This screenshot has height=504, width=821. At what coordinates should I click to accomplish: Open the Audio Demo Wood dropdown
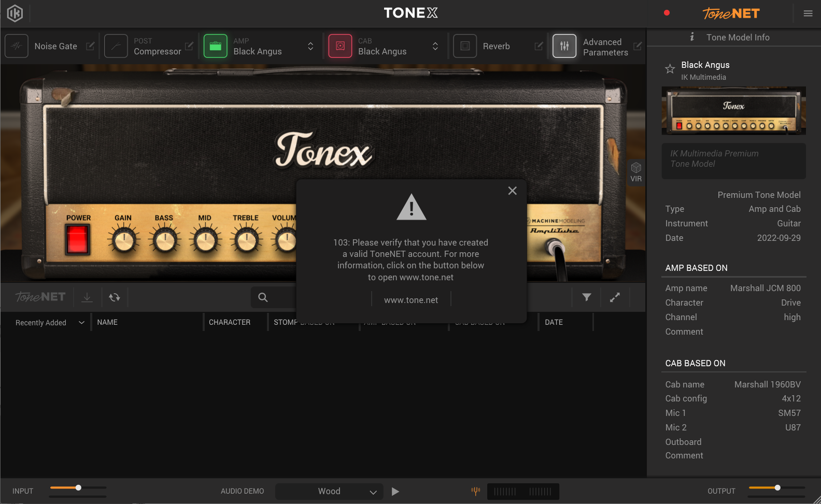click(x=329, y=492)
